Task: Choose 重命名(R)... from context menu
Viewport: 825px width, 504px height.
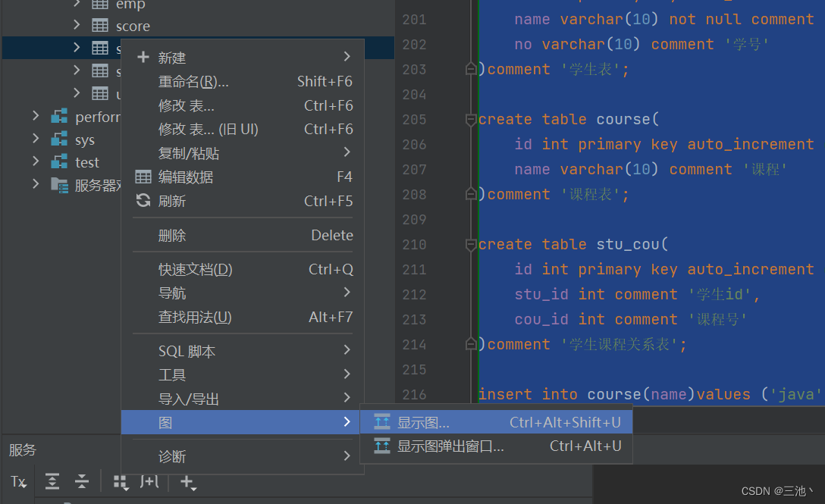Action: pos(243,81)
